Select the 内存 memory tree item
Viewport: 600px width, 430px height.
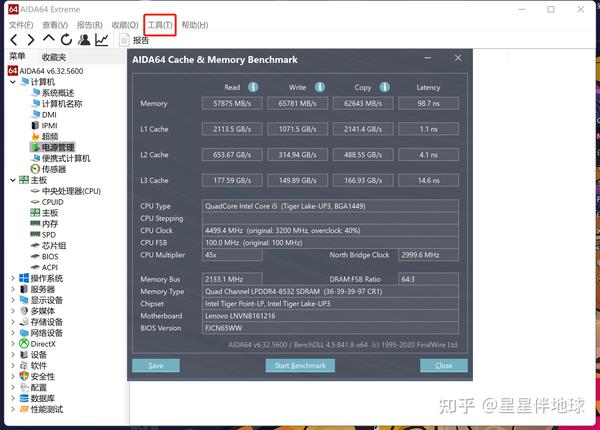[50, 224]
